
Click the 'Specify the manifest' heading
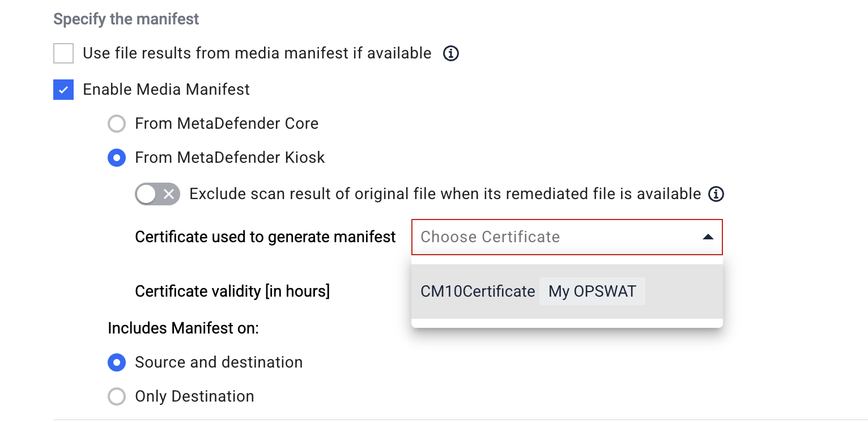pos(126,19)
